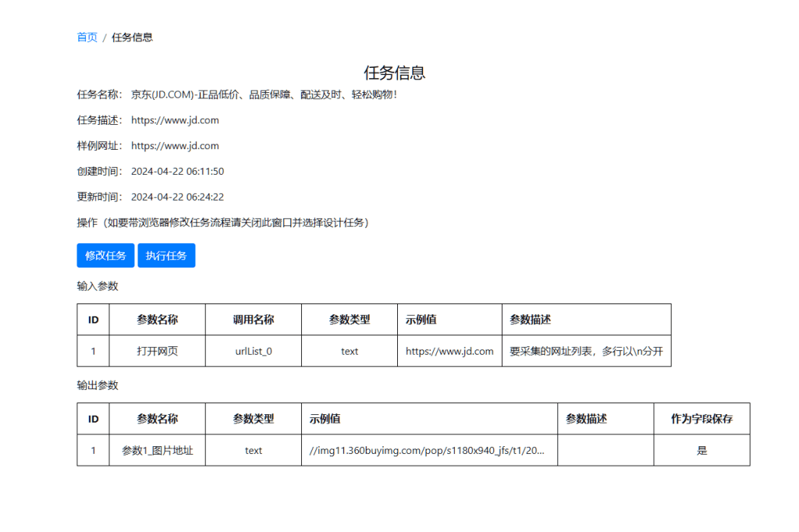
Task: Click the urlList_0 cell
Action: tap(254, 351)
